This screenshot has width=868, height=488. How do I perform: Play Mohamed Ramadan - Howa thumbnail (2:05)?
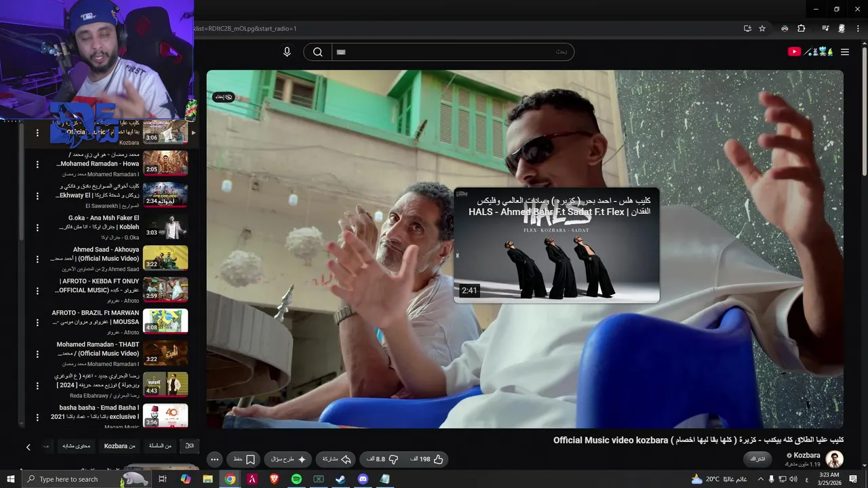click(x=165, y=163)
